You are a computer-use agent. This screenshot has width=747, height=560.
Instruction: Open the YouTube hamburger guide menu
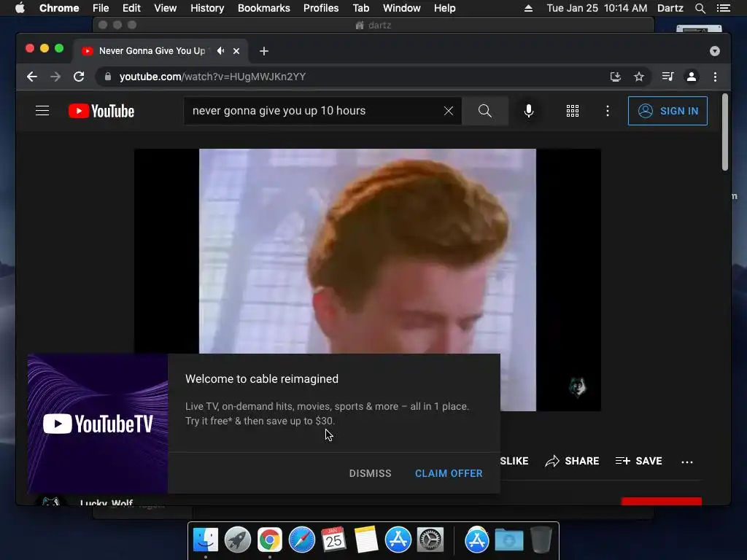coord(42,111)
